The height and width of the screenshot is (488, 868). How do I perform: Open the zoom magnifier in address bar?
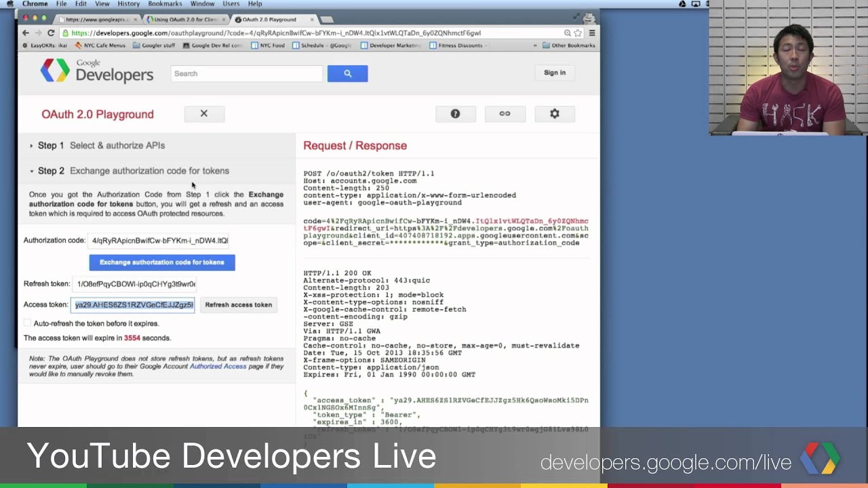tap(568, 33)
